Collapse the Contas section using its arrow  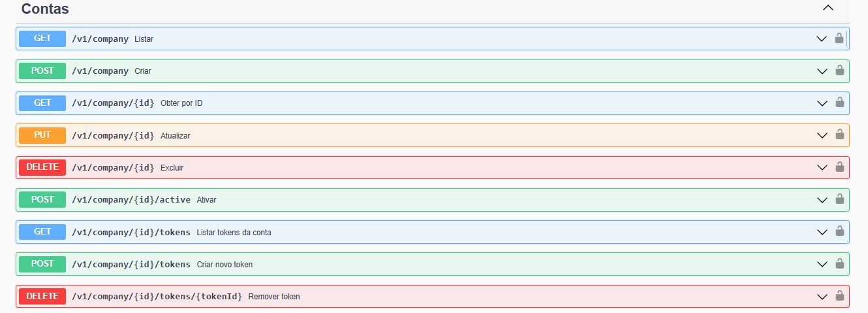tap(828, 8)
